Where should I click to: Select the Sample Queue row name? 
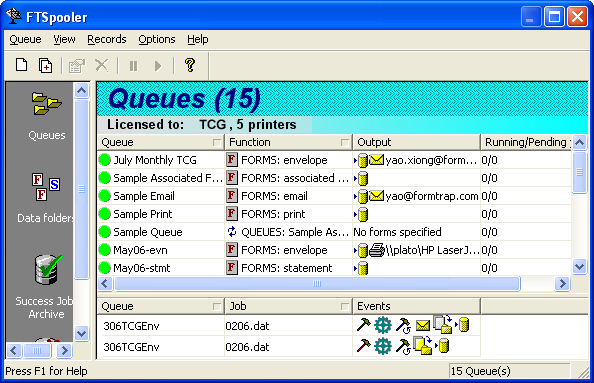point(148,232)
